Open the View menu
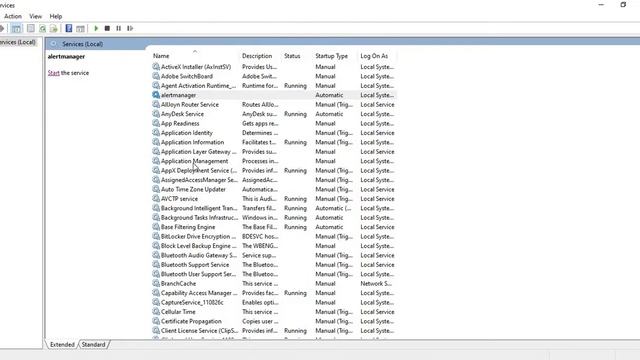Viewport: 640px width, 360px height. [36, 16]
